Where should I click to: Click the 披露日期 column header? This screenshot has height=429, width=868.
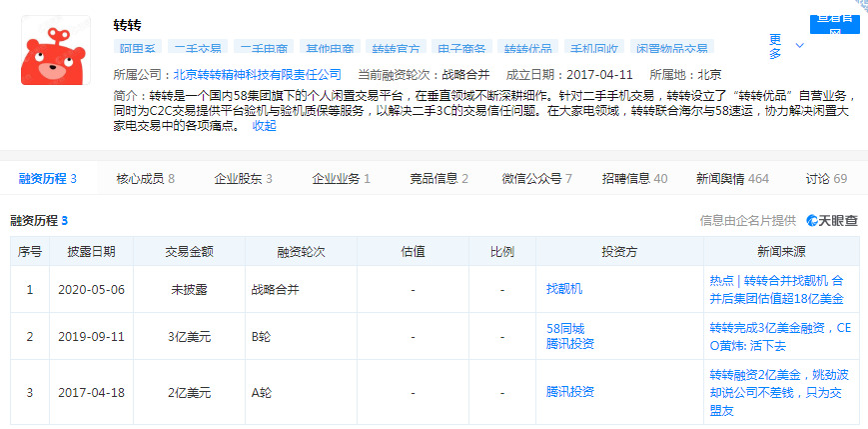click(x=91, y=252)
